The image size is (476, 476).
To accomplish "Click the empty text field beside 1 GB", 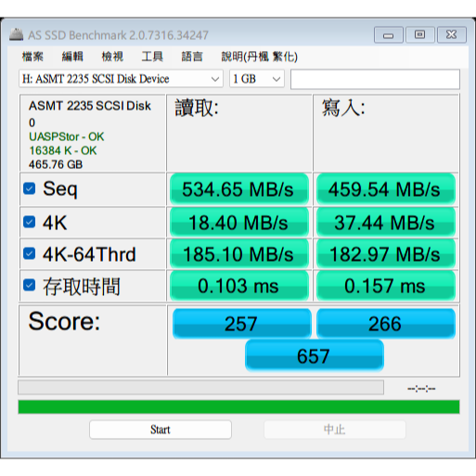I will click(x=375, y=79).
